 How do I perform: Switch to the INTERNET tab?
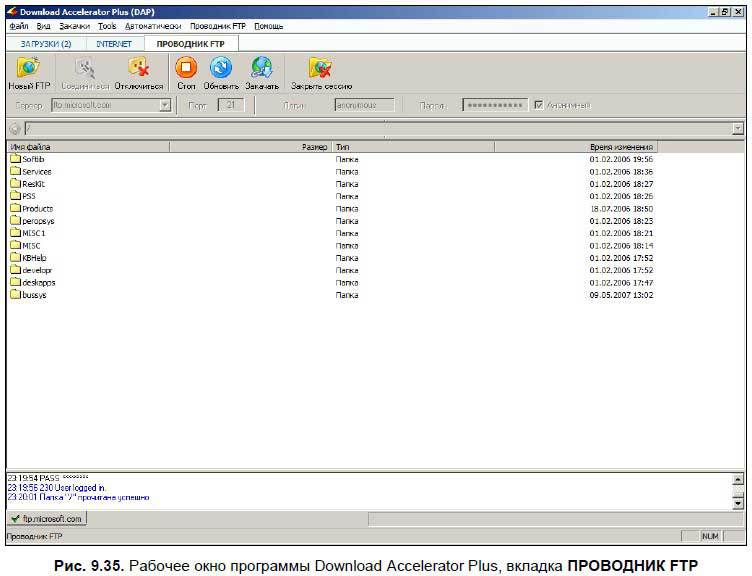tap(113, 44)
